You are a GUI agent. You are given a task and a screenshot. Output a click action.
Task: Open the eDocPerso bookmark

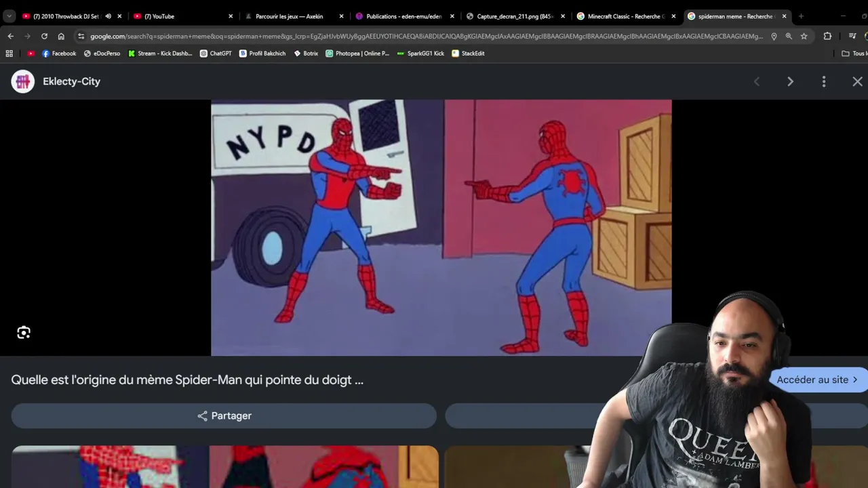pyautogui.click(x=102, y=53)
